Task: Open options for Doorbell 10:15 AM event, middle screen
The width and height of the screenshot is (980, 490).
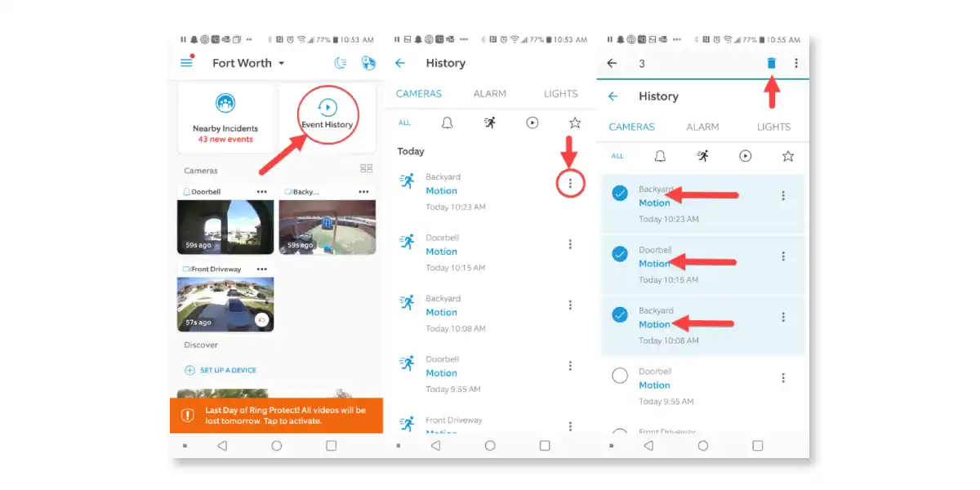Action: 570,244
